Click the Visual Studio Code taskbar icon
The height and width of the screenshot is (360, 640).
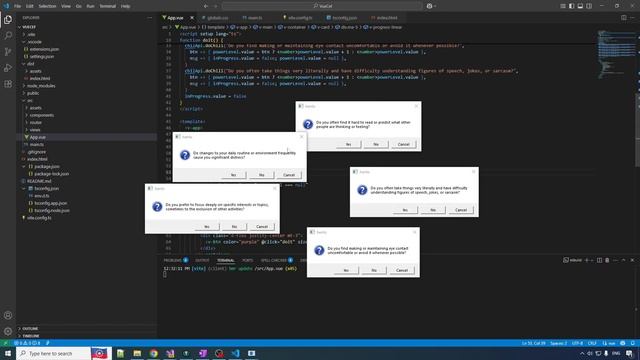point(236,353)
